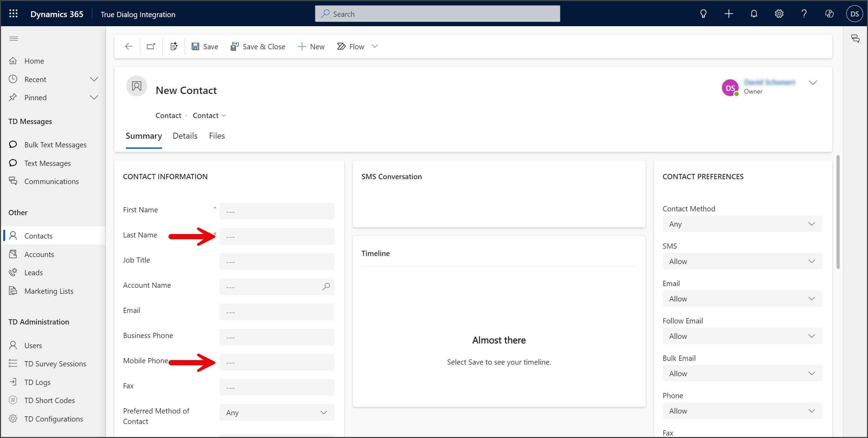
Task: Expand the Flow menu chevron
Action: point(375,46)
